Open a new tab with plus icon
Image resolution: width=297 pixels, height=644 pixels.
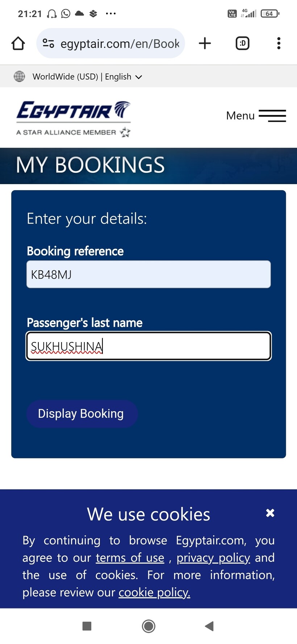tap(205, 43)
